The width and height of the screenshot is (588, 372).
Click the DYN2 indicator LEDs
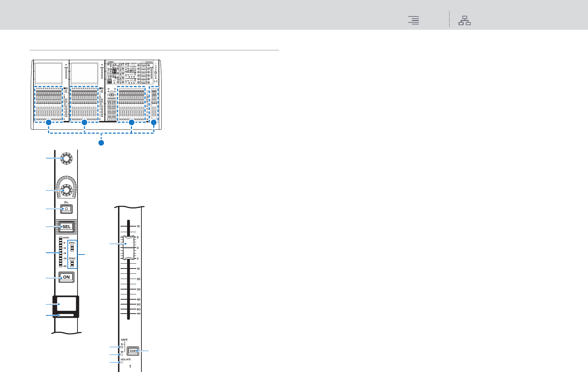(x=72, y=264)
